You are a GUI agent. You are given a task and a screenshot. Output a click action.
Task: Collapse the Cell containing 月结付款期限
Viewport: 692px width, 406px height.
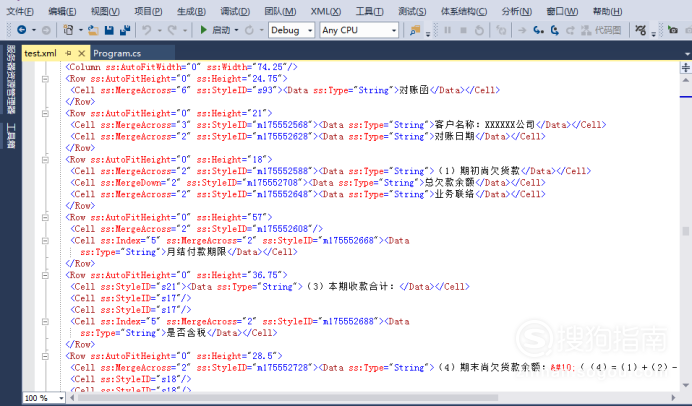point(45,241)
